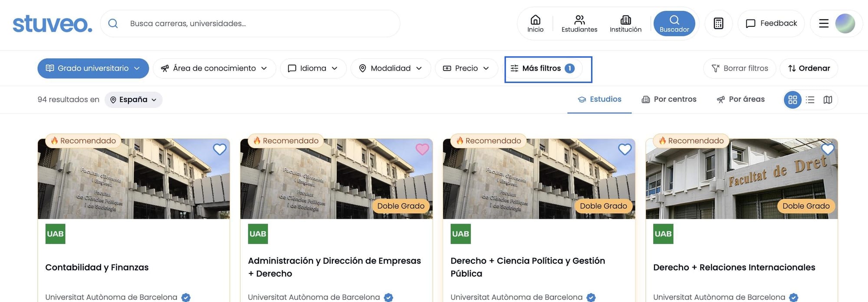Expand the Precio filter
Screen dimensions: 868x302
click(x=466, y=68)
